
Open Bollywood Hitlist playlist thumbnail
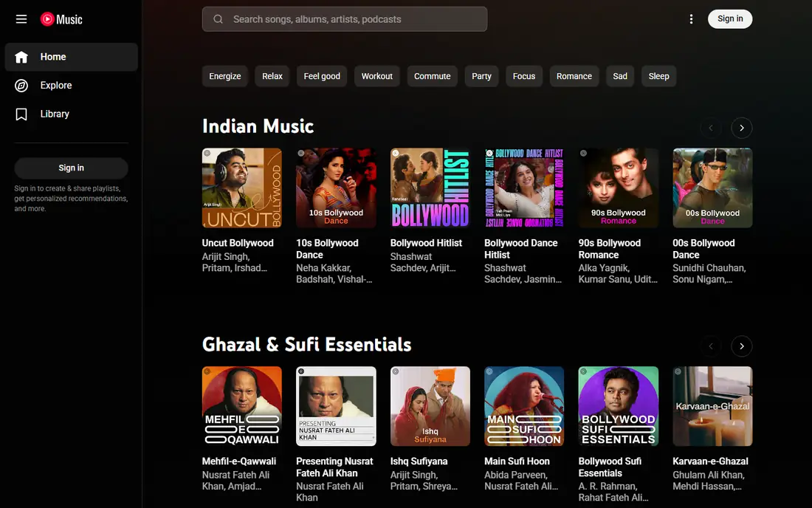[x=430, y=188]
